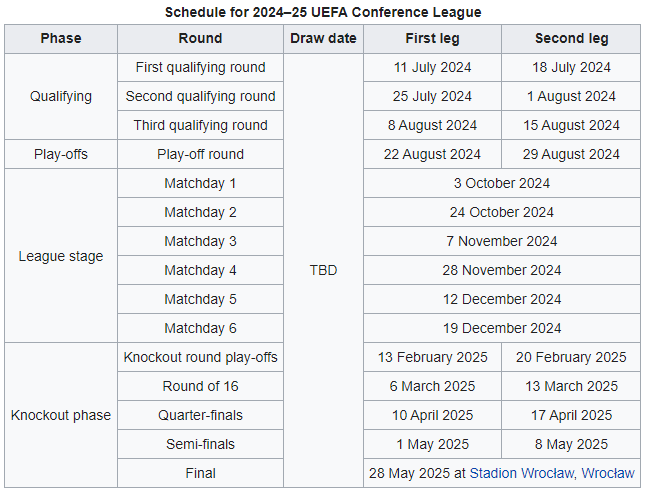This screenshot has height=494, width=645.
Task: Click the TBD draw date cell
Action: 323,270
